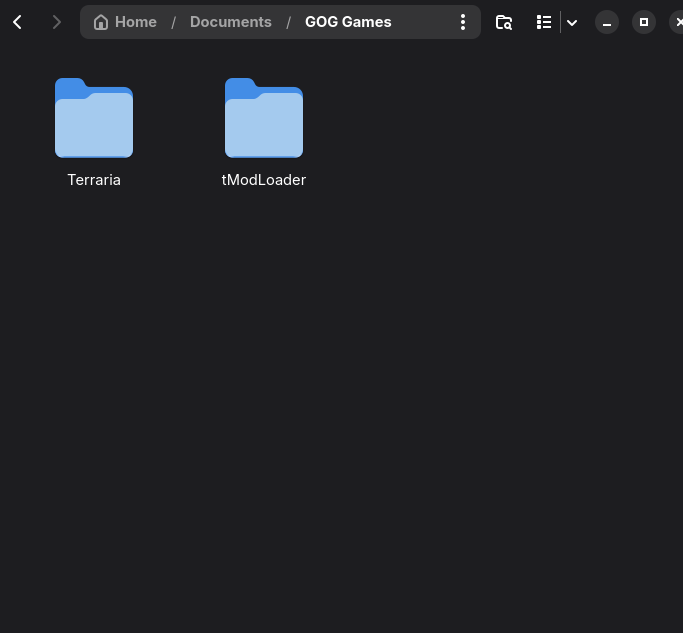Click the tModLoader folder name label
Screen dimensions: 683x633
(264, 180)
